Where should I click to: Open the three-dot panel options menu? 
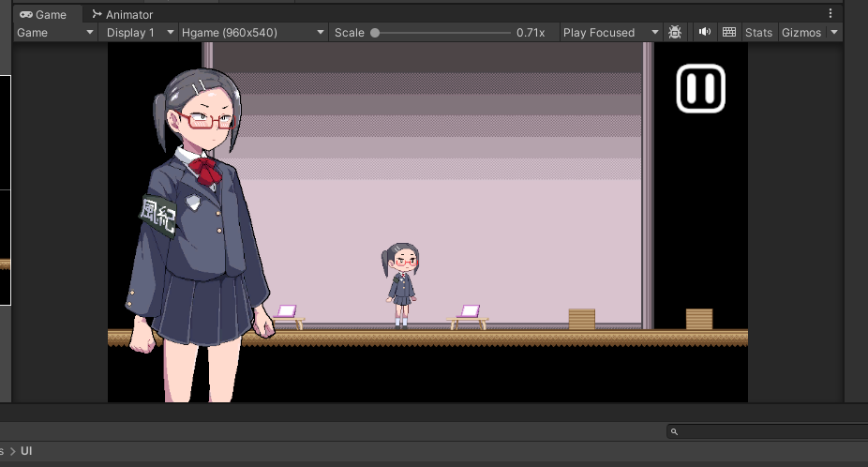(x=831, y=14)
